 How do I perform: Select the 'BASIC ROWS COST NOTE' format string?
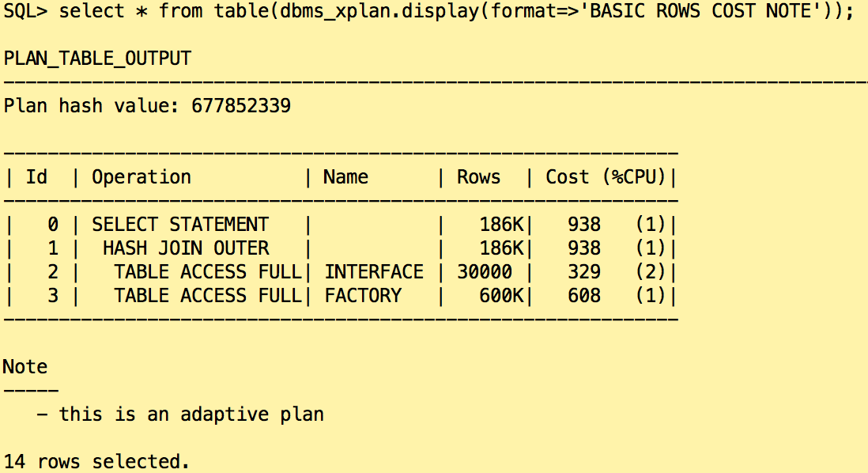[x=706, y=10]
